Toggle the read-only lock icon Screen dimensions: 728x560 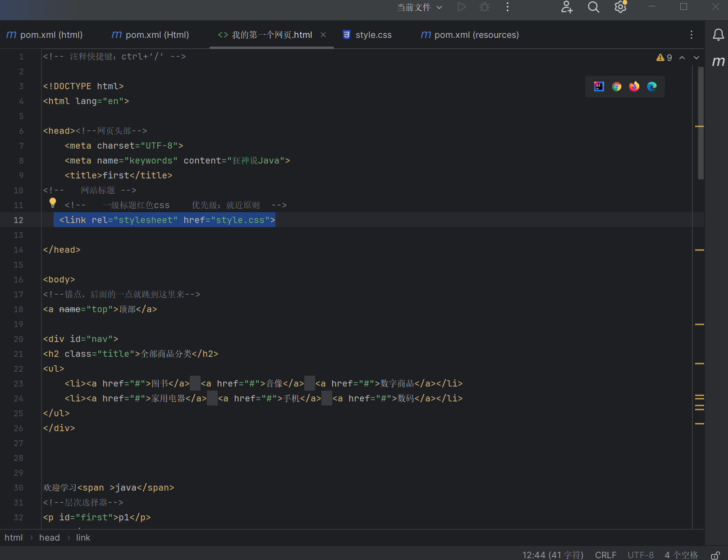[715, 555]
